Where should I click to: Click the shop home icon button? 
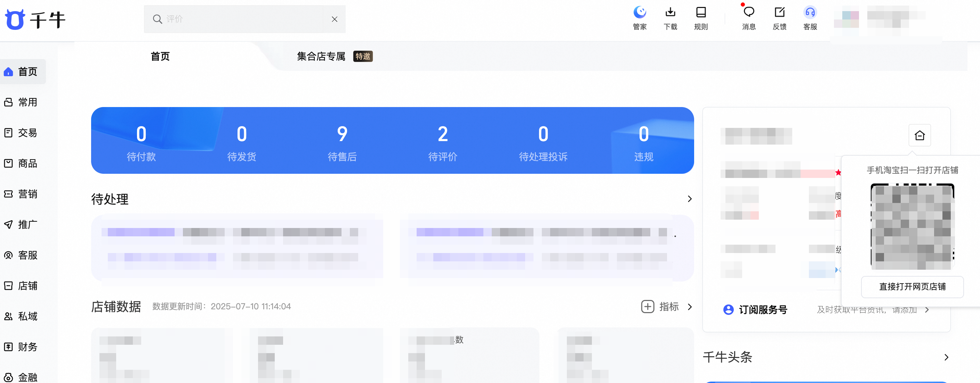click(919, 135)
